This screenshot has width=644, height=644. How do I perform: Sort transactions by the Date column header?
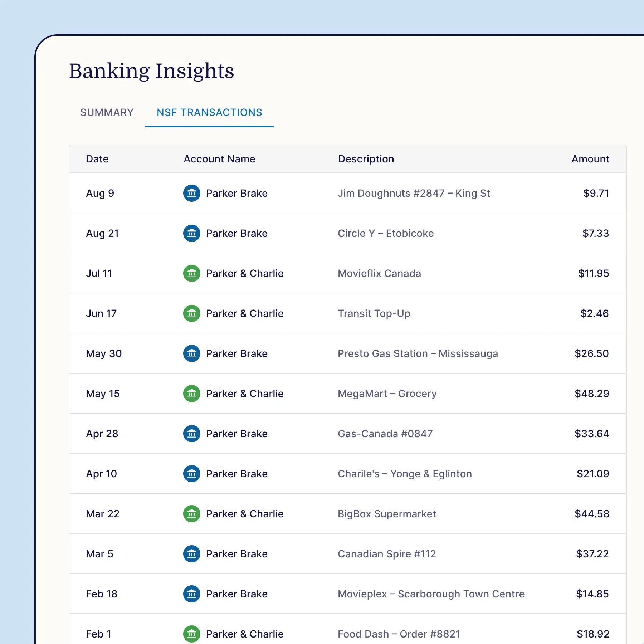(97, 159)
